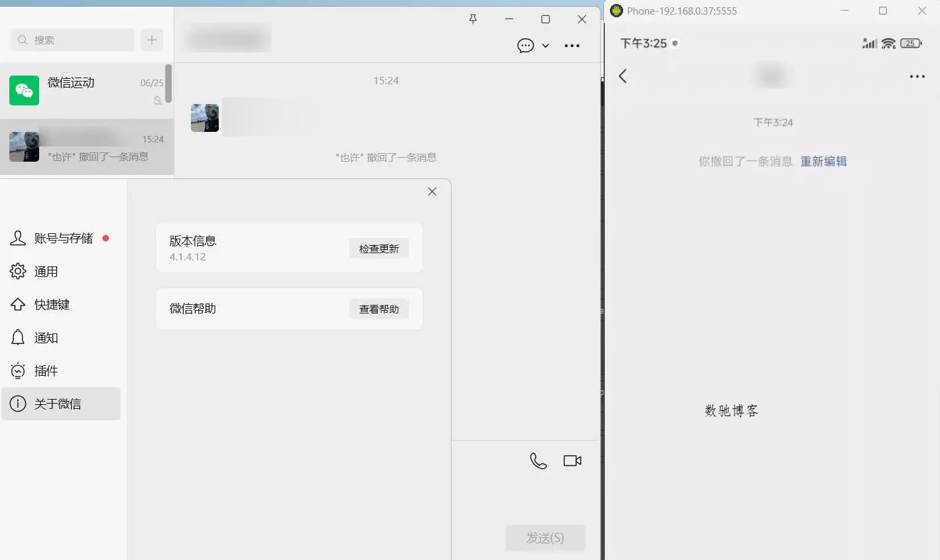This screenshot has width=940, height=560.
Task: Expand dropdown arrow beside chat bubble icon
Action: pos(546,46)
